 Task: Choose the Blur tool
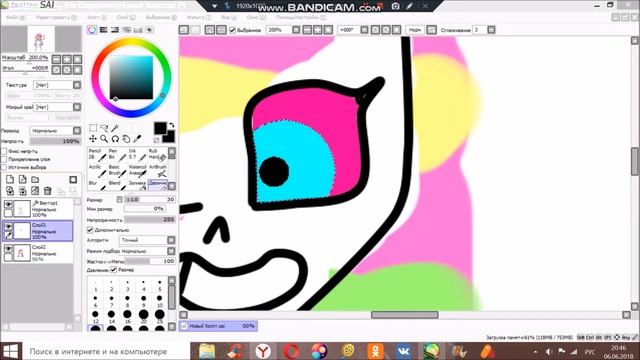(x=97, y=185)
